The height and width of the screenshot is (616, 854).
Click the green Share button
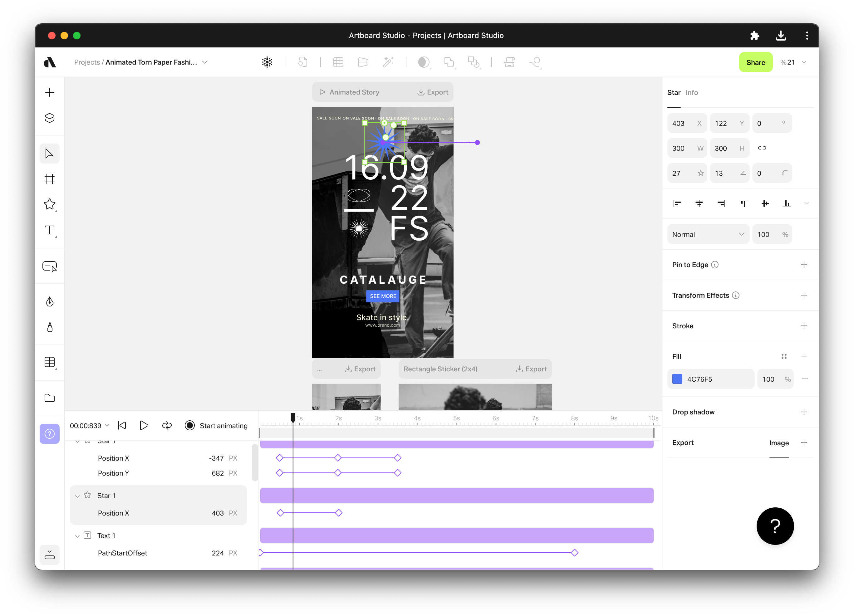(x=755, y=62)
